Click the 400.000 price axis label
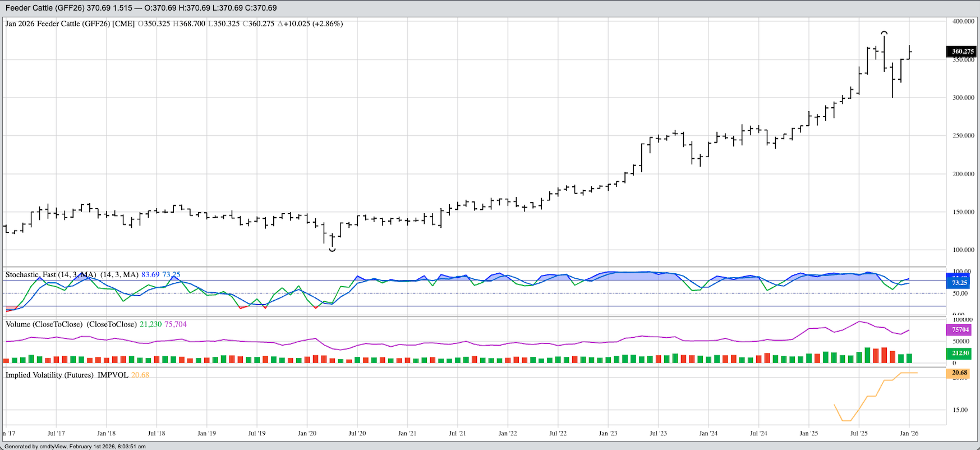The image size is (980, 450). [963, 21]
